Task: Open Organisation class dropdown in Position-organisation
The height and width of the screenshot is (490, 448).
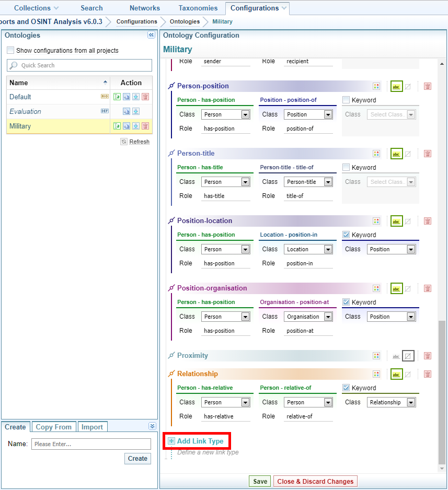Action: click(x=328, y=317)
